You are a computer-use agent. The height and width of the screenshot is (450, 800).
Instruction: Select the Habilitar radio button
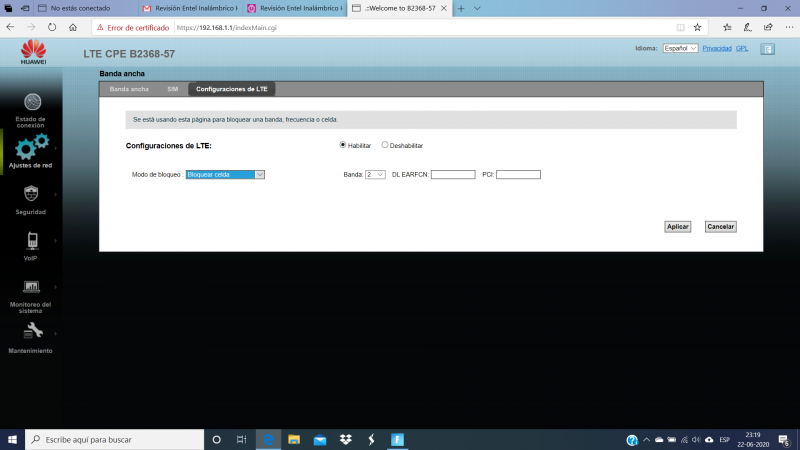tap(343, 145)
